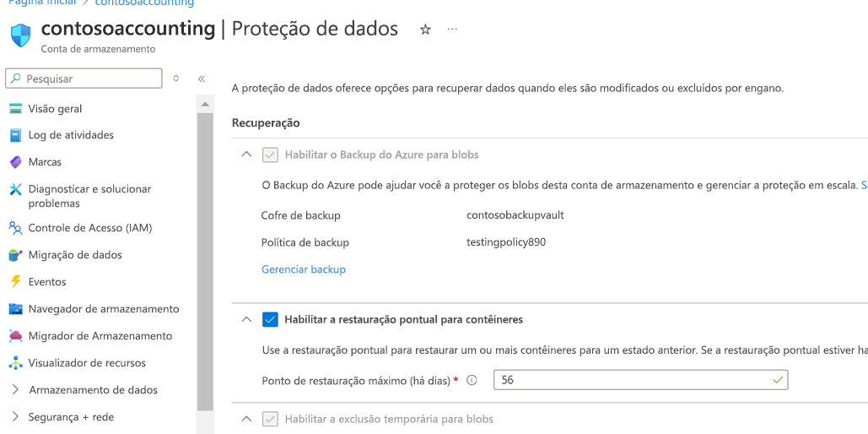This screenshot has width=868, height=434.
Task: Click the Gerenciar backup link
Action: (304, 269)
